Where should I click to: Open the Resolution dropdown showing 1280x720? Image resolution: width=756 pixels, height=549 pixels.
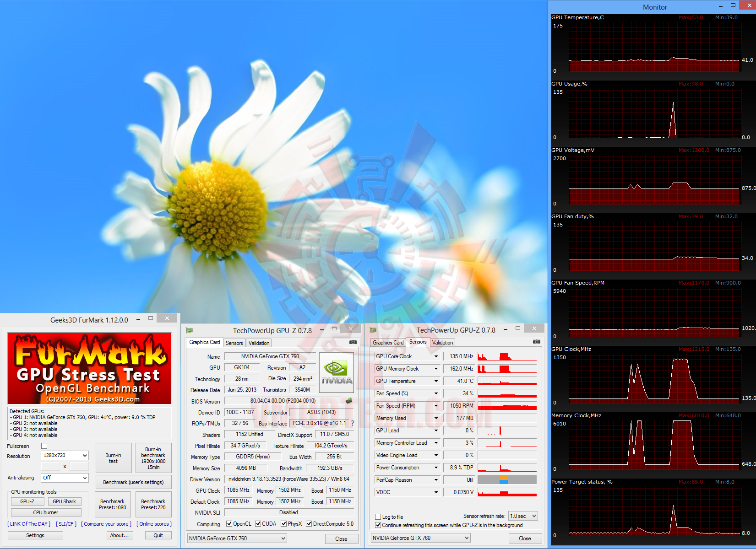point(65,456)
